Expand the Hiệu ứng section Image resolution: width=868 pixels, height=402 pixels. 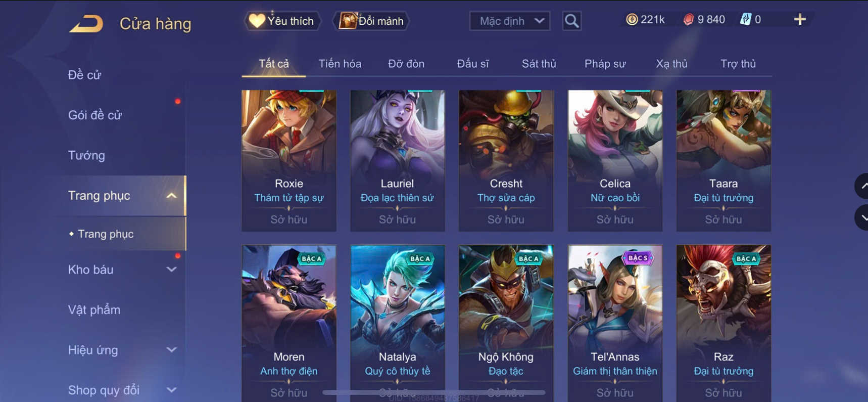(172, 349)
